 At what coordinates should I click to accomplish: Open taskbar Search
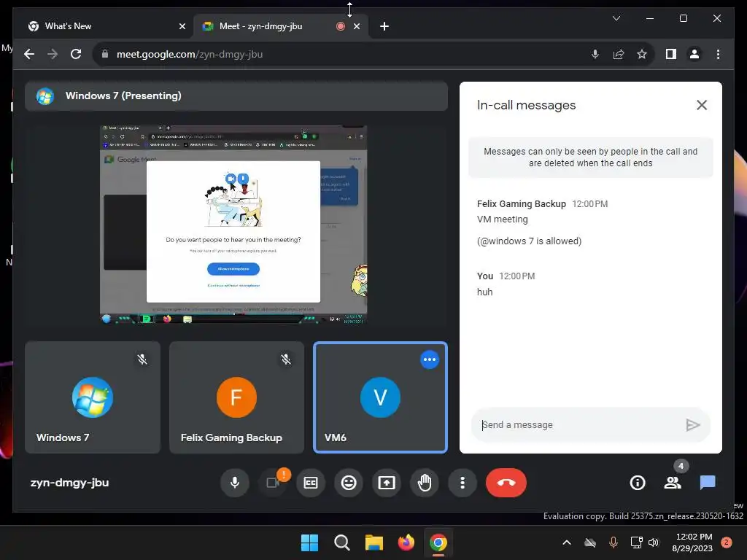click(341, 542)
